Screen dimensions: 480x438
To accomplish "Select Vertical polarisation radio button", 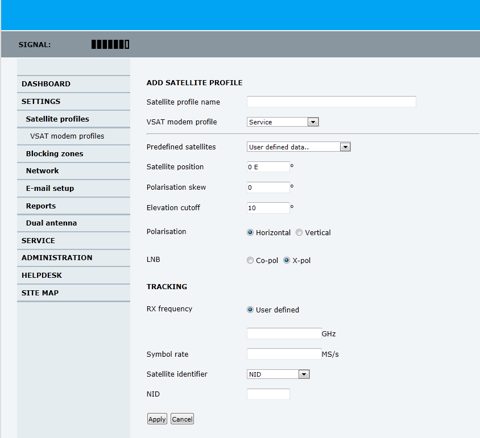I will click(x=299, y=232).
